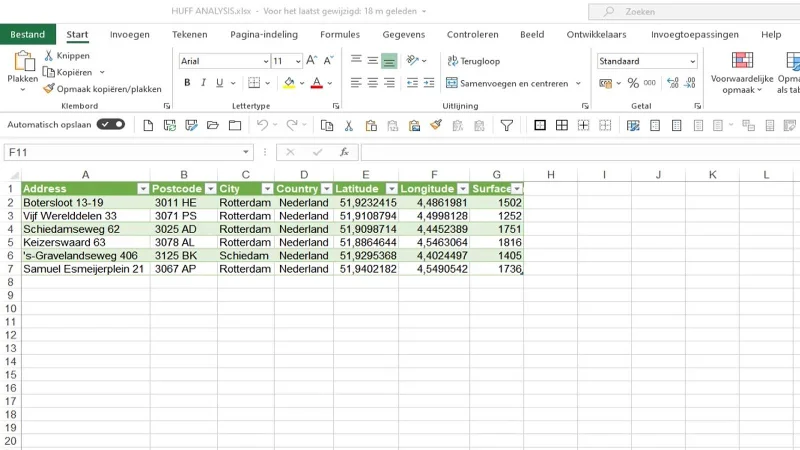800x450 pixels.
Task: Click the open folder icon in quick toolbar
Action: tap(213, 125)
